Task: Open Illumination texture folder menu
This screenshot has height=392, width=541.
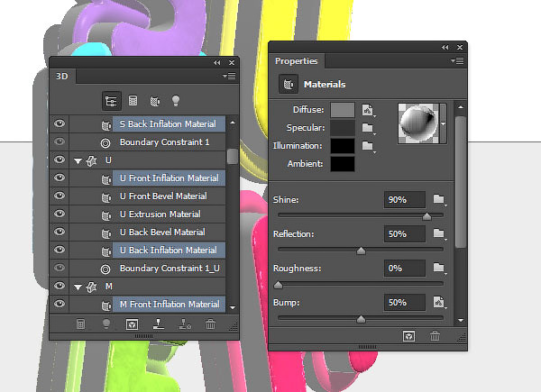Action: pos(368,146)
